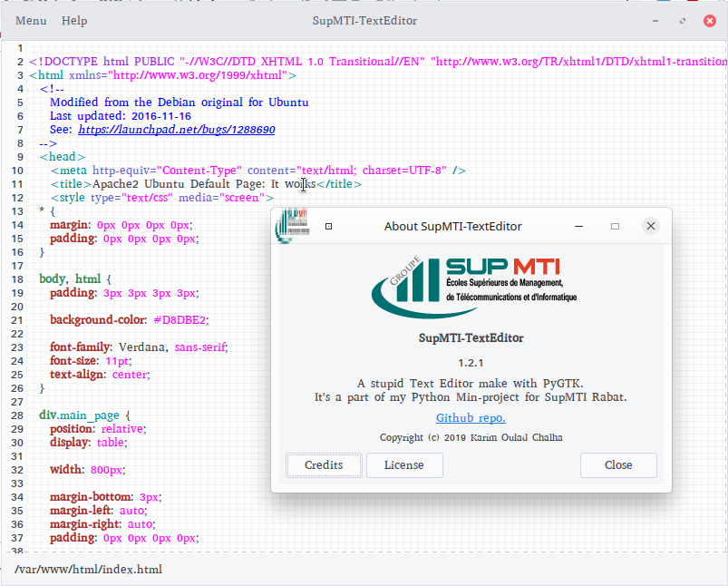Viewport: 728px width, 586px height.
Task: Click 'body, html' selector on line 18
Action: (70, 279)
